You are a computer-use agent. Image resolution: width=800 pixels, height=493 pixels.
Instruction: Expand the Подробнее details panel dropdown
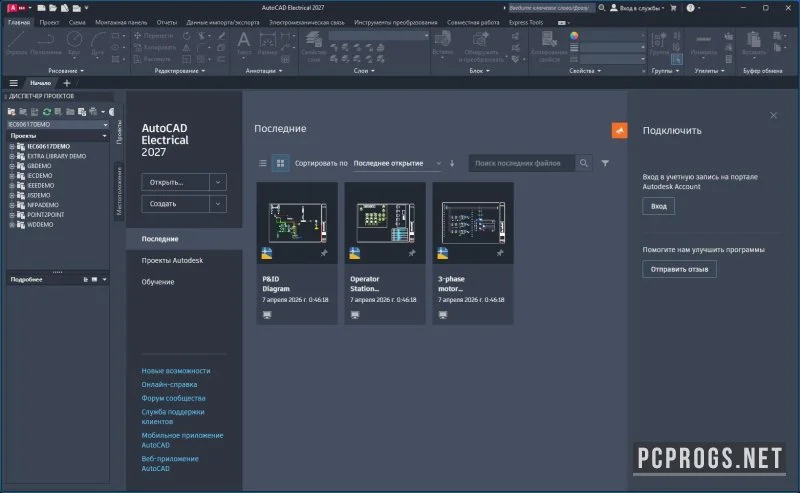(x=105, y=280)
